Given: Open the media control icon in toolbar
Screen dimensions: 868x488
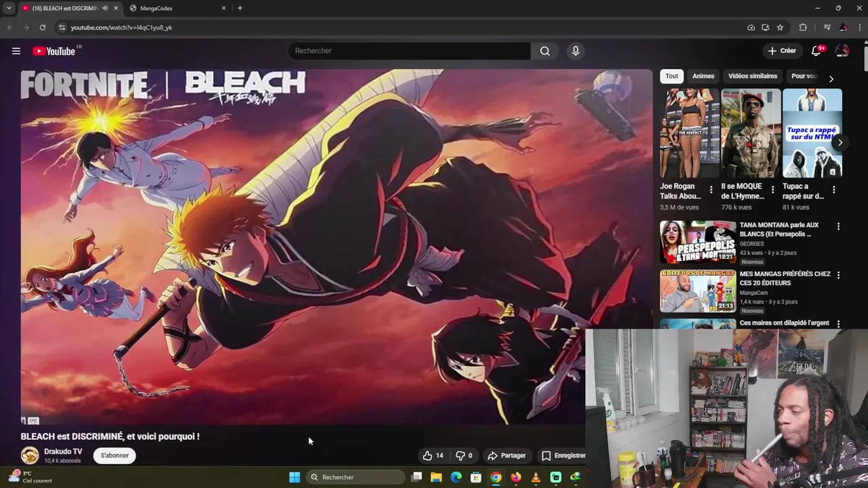Looking at the screenshot, I should point(827,28).
